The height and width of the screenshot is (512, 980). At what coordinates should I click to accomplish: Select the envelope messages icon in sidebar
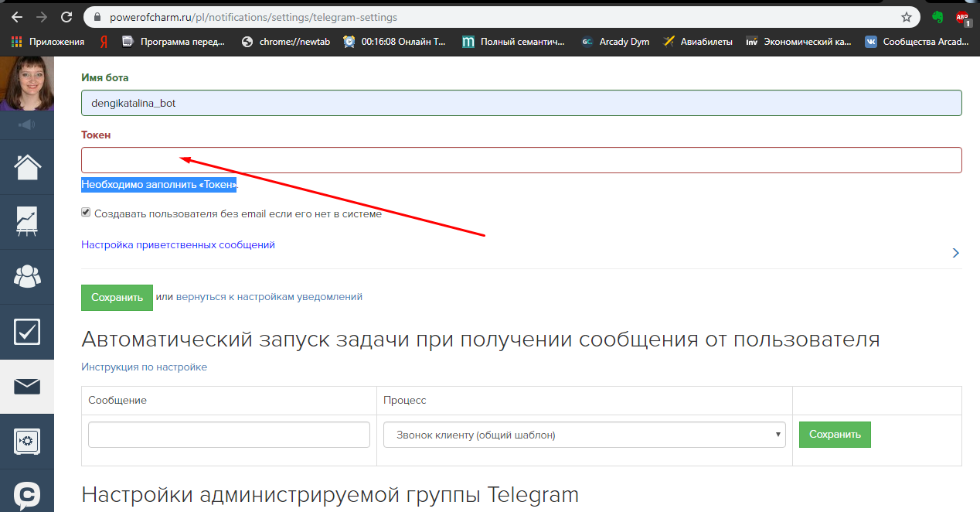coord(27,386)
